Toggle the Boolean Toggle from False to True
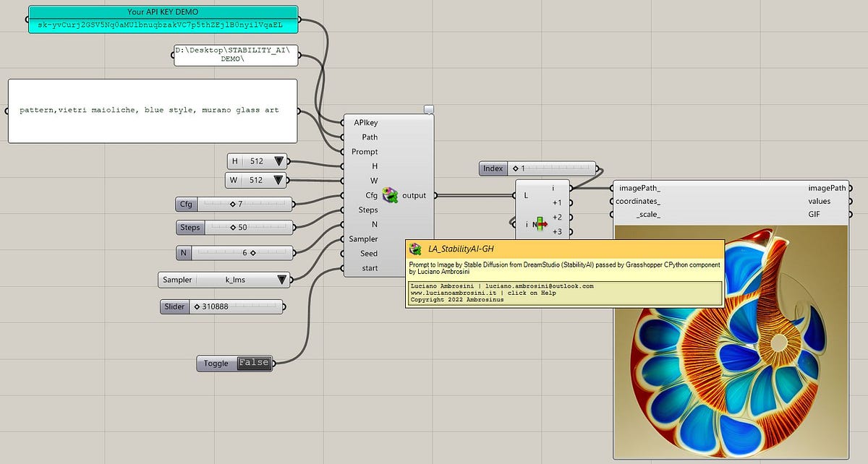 pyautogui.click(x=253, y=363)
